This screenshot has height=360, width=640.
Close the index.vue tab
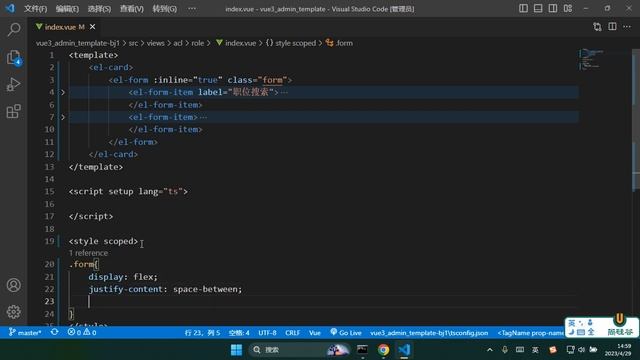click(93, 27)
